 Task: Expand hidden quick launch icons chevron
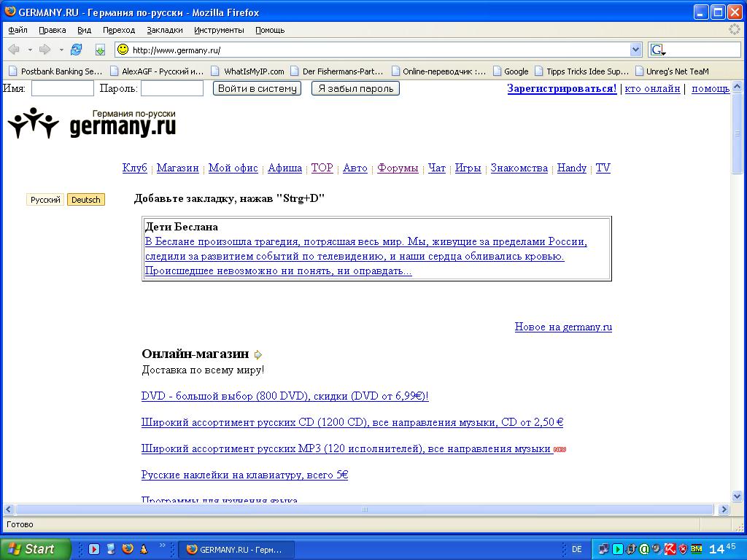(163, 545)
